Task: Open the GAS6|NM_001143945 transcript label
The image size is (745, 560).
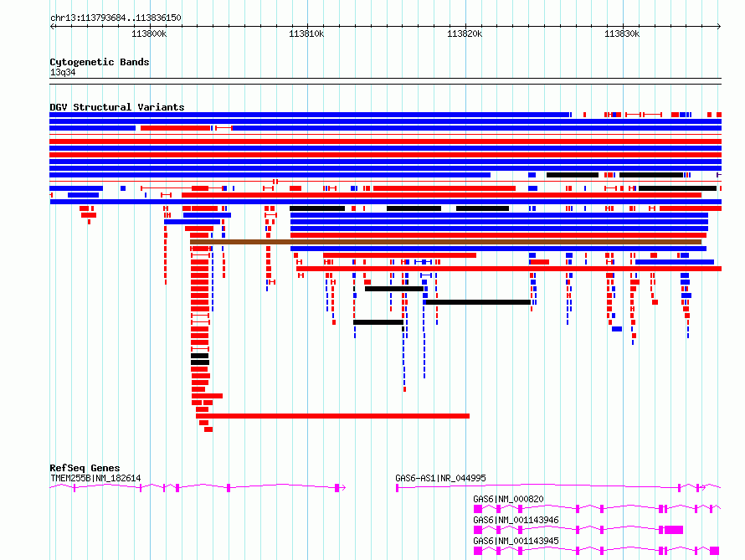Action: pos(516,541)
